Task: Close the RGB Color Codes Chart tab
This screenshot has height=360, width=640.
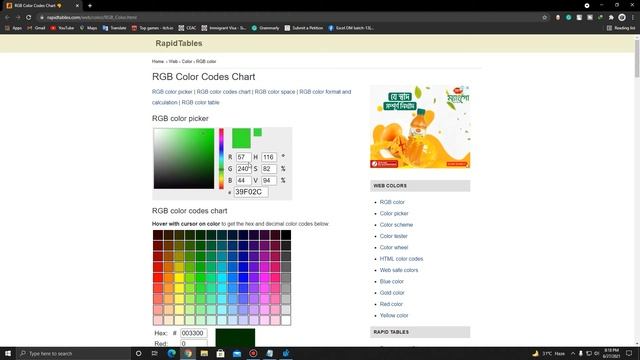Action: click(x=77, y=6)
